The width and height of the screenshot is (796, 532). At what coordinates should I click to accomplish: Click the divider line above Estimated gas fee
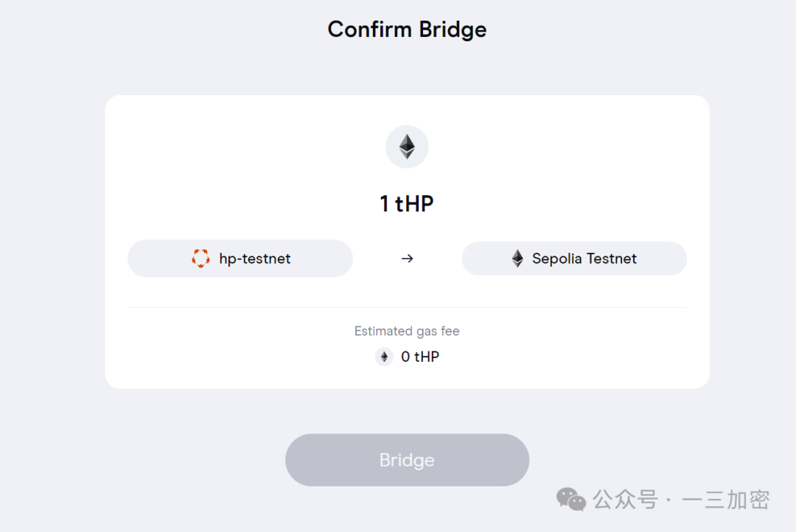click(x=407, y=307)
